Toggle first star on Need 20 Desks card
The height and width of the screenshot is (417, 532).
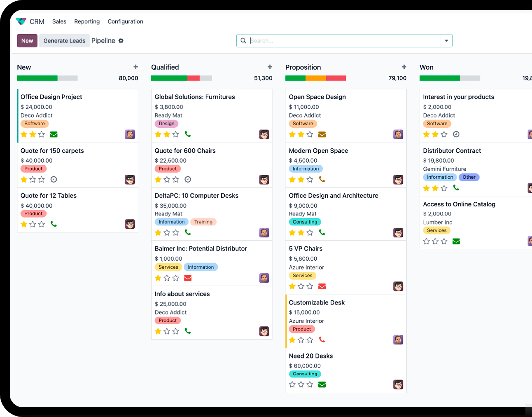coord(292,384)
